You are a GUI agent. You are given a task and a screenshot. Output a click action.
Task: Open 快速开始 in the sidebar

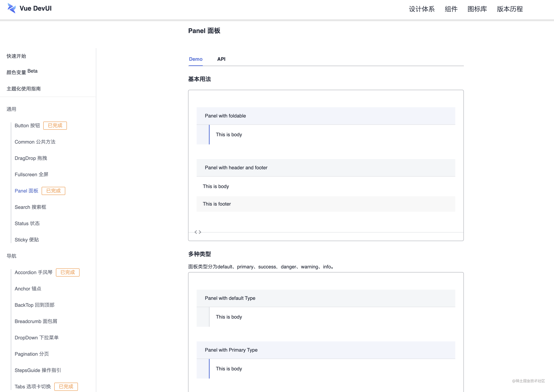click(x=16, y=56)
